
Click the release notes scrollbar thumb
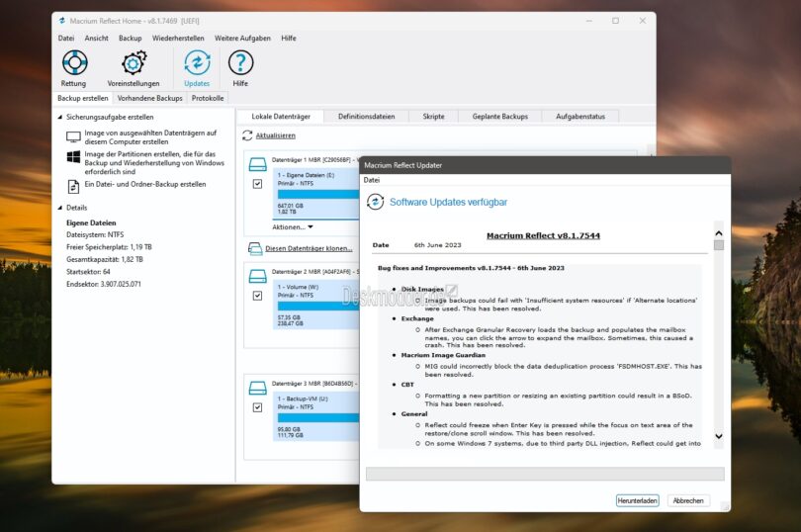pyautogui.click(x=719, y=245)
